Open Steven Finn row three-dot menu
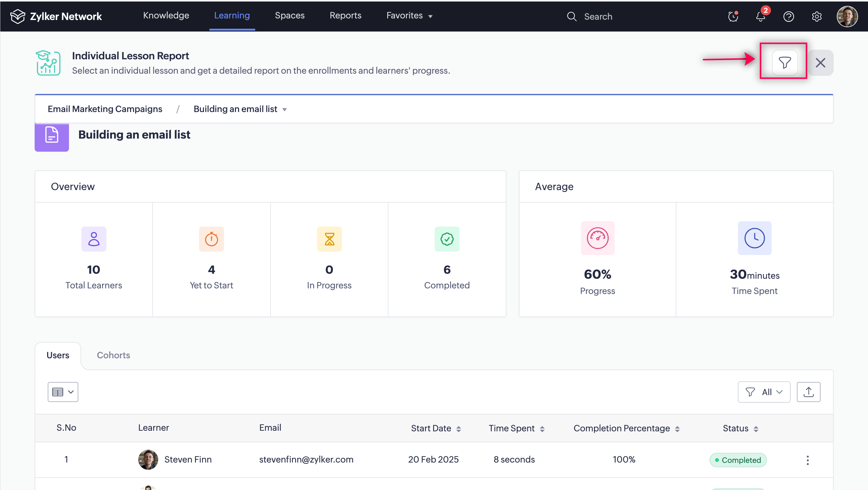 (807, 460)
